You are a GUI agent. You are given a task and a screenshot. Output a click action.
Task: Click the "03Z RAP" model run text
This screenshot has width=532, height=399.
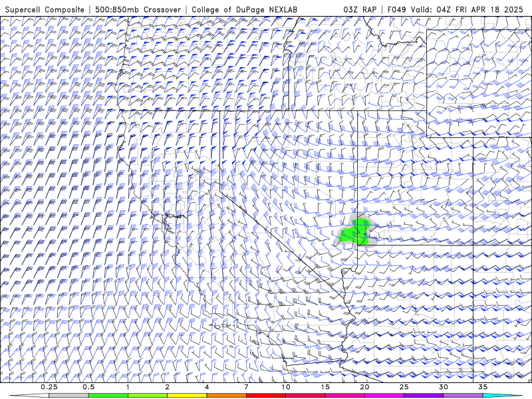tap(360, 9)
